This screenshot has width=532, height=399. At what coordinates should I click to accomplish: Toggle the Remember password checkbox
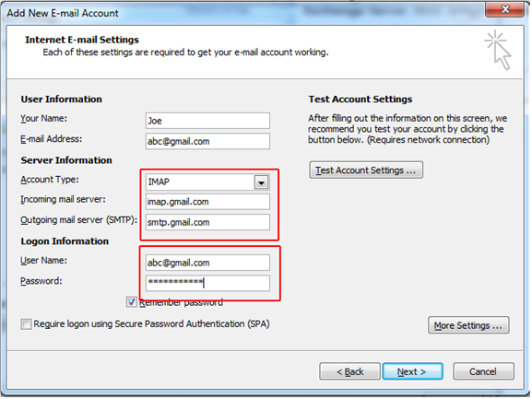pyautogui.click(x=132, y=301)
